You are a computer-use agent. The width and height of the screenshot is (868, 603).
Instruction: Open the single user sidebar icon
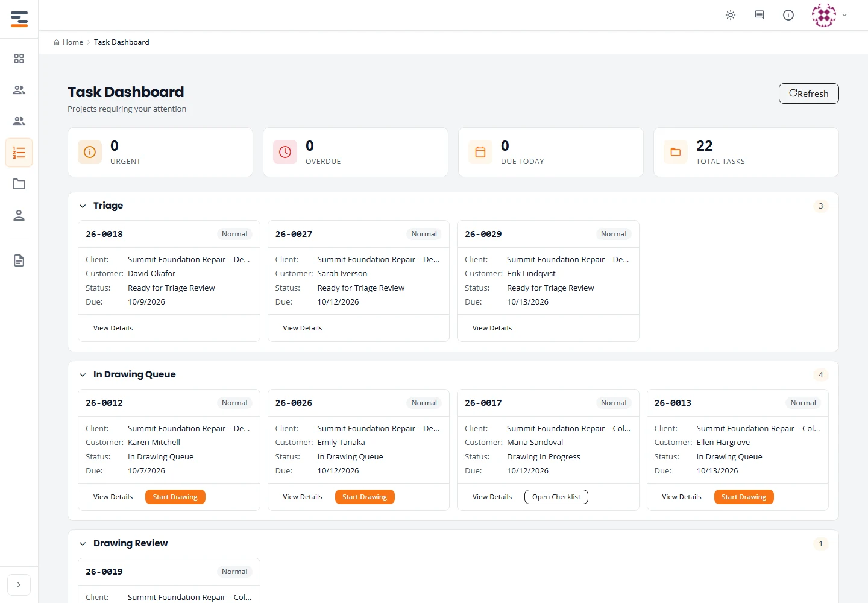coord(19,215)
